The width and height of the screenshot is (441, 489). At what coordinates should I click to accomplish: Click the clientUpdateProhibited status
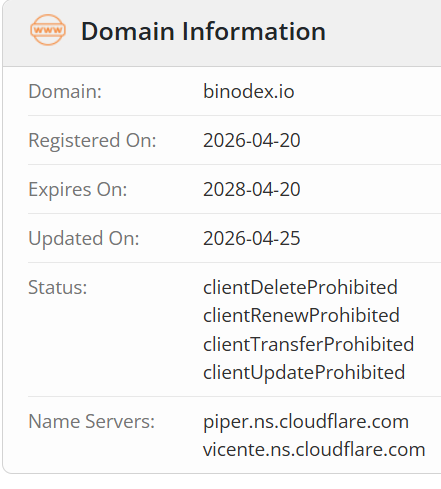click(304, 372)
